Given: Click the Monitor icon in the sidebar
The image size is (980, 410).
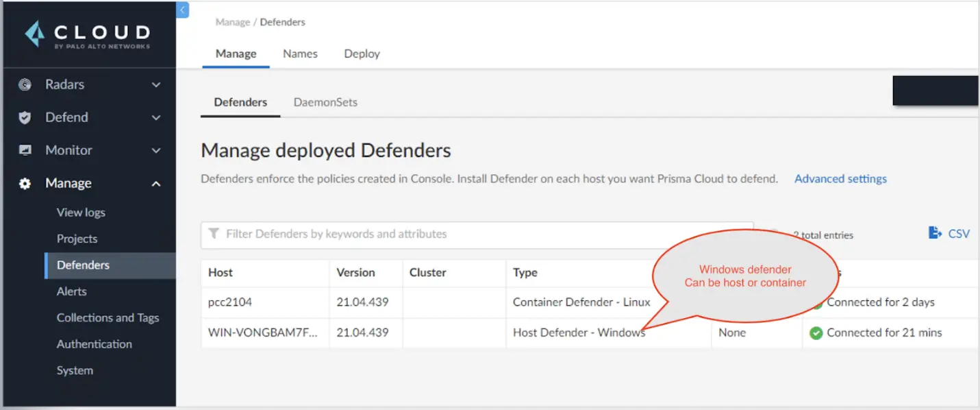Looking at the screenshot, I should (x=25, y=150).
